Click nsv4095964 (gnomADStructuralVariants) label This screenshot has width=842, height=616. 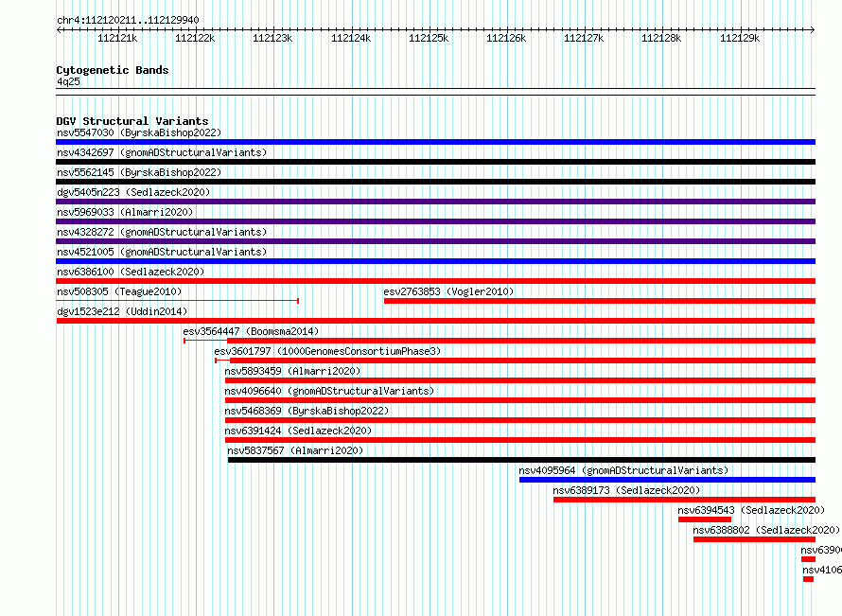[623, 470]
